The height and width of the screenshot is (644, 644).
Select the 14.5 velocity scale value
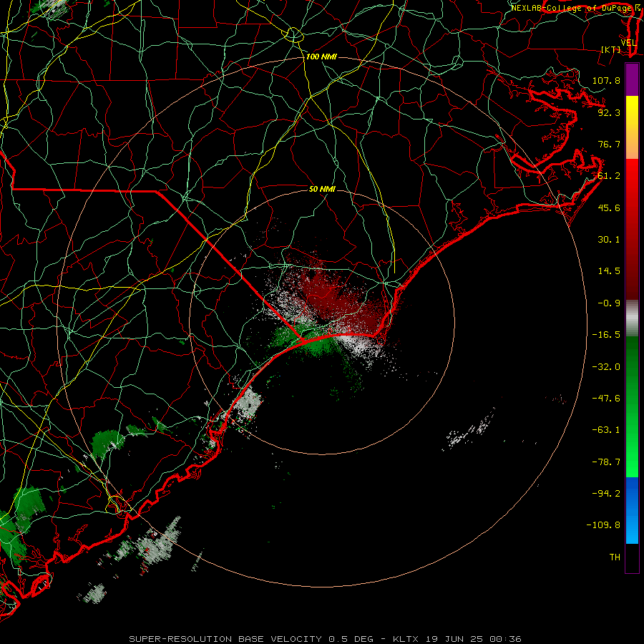pyautogui.click(x=609, y=271)
